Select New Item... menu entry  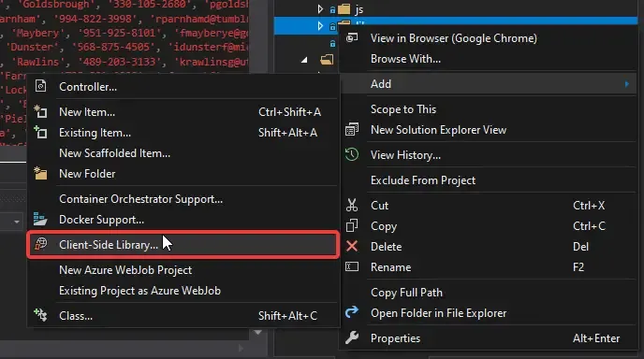point(183,112)
